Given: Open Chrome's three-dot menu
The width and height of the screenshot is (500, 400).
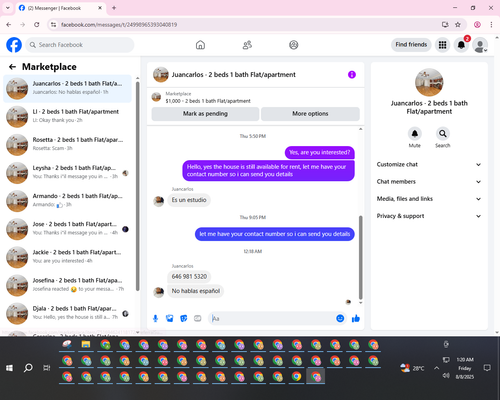Looking at the screenshot, I should coord(491,25).
